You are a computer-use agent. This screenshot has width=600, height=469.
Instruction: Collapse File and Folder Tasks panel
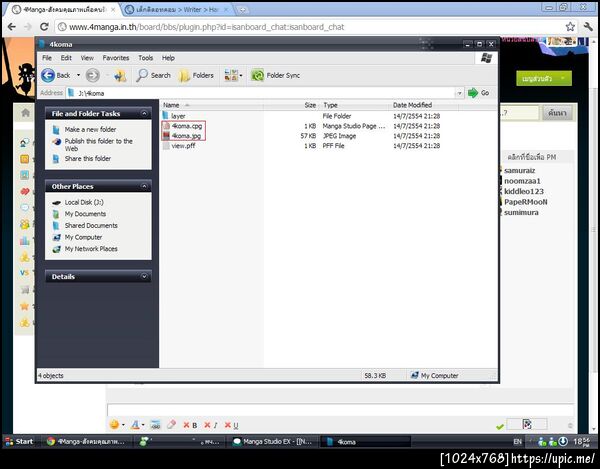pyautogui.click(x=144, y=113)
